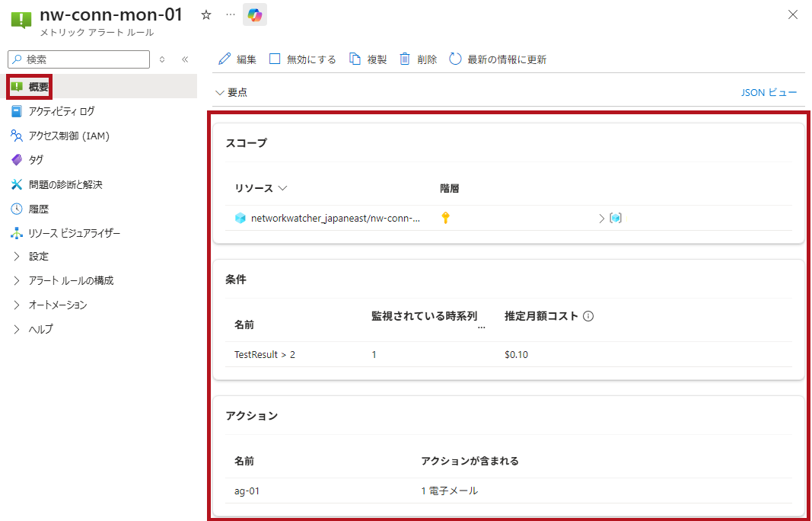Collapse the 要点 essentials section
Screen dimensions: 812x521
point(231,93)
